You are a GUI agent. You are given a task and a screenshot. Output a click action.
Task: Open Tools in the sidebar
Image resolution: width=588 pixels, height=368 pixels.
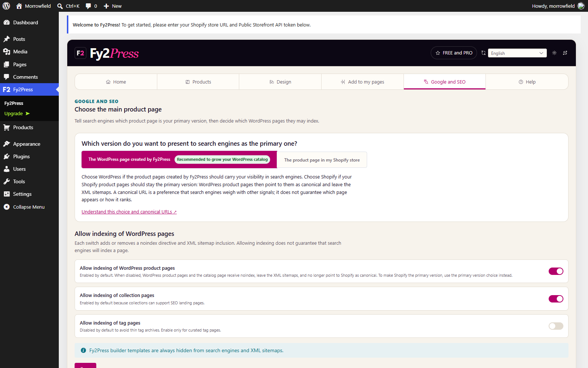(29, 181)
